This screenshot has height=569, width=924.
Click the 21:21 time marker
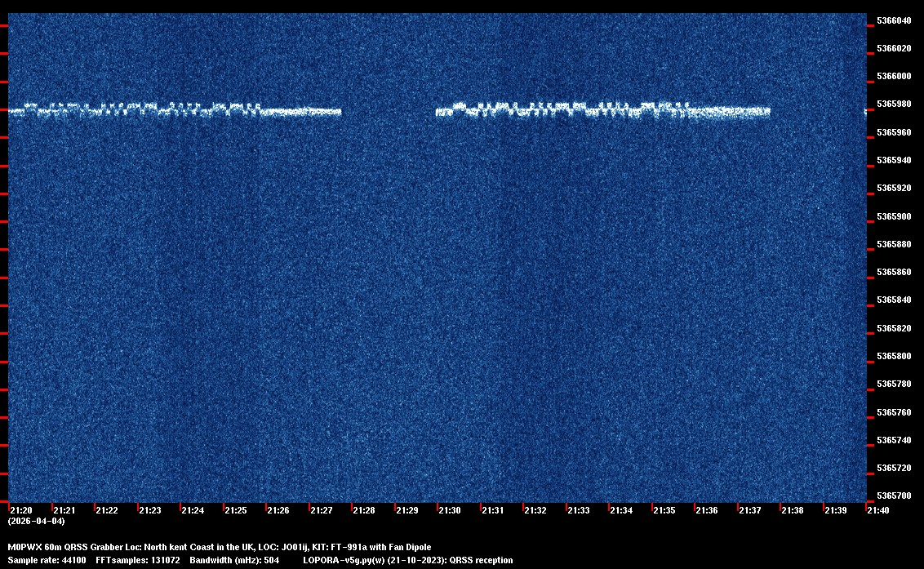[x=64, y=510]
